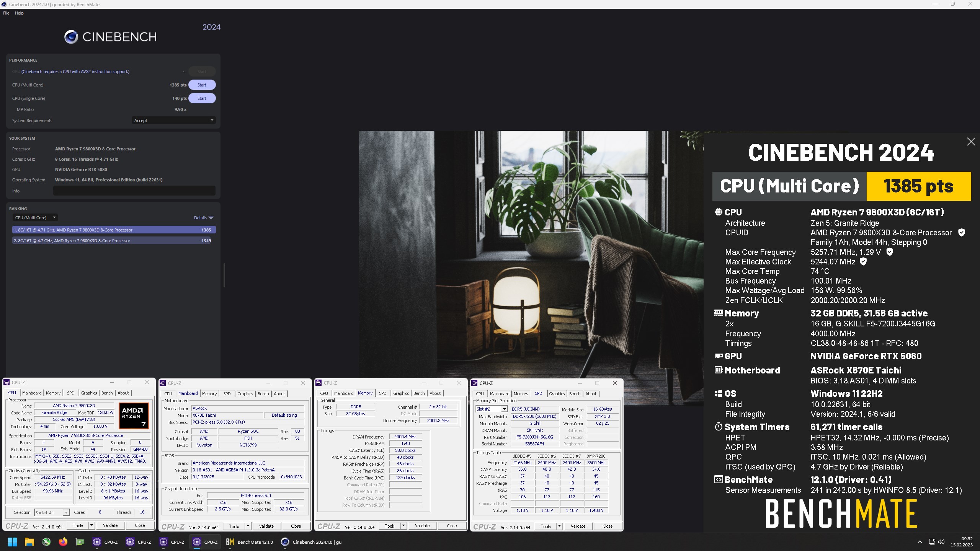Viewport: 980px width, 551px height.
Task: Open About tab in CPU-Z SPD window
Action: point(591,394)
